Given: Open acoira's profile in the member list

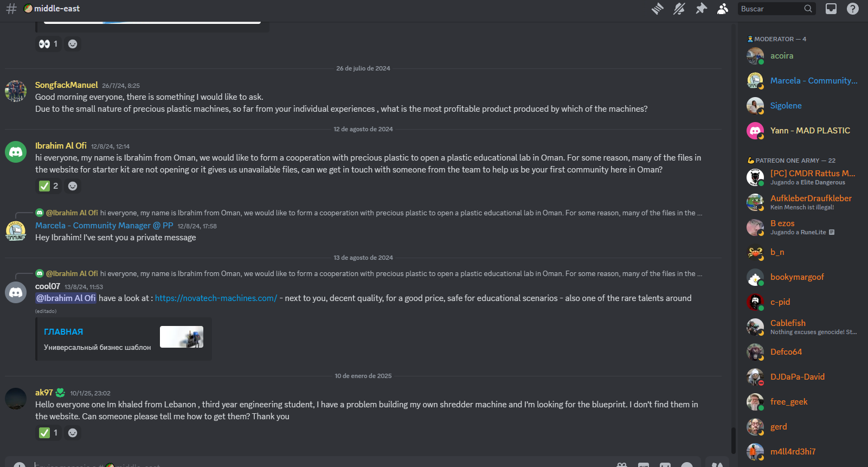Looking at the screenshot, I should click(782, 56).
